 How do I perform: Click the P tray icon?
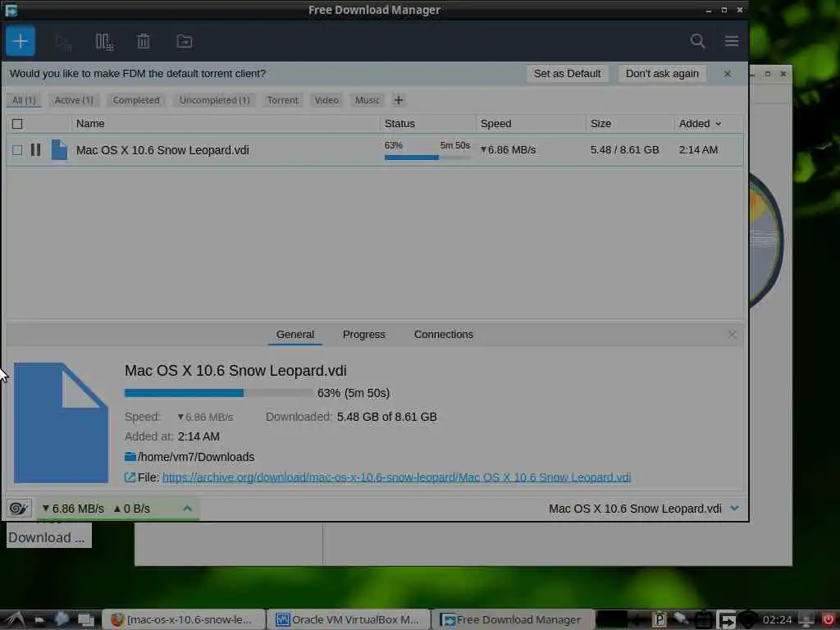click(x=660, y=620)
